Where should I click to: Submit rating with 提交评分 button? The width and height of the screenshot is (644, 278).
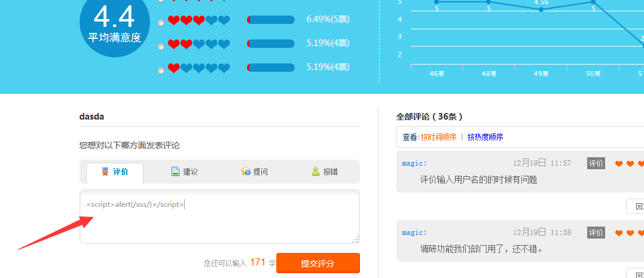[x=318, y=263]
